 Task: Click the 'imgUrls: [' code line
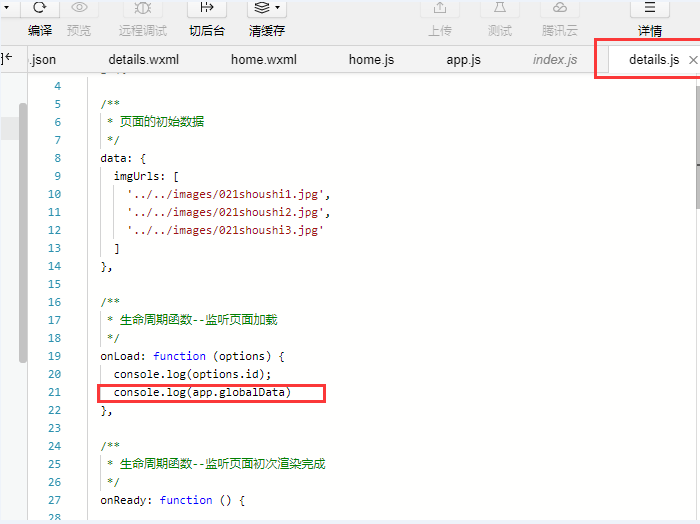click(146, 176)
